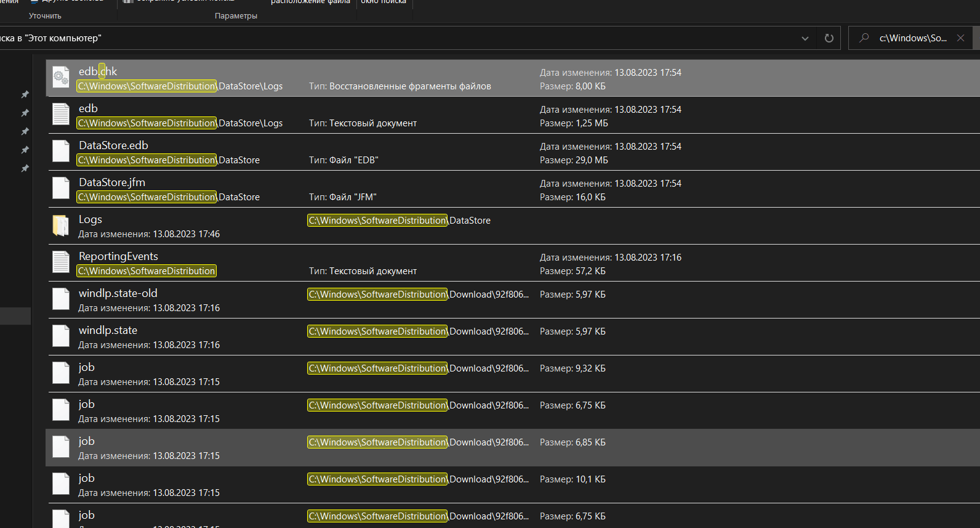Click the Уточнить ribbon group label
Image resolution: width=980 pixels, height=528 pixels.
point(45,16)
